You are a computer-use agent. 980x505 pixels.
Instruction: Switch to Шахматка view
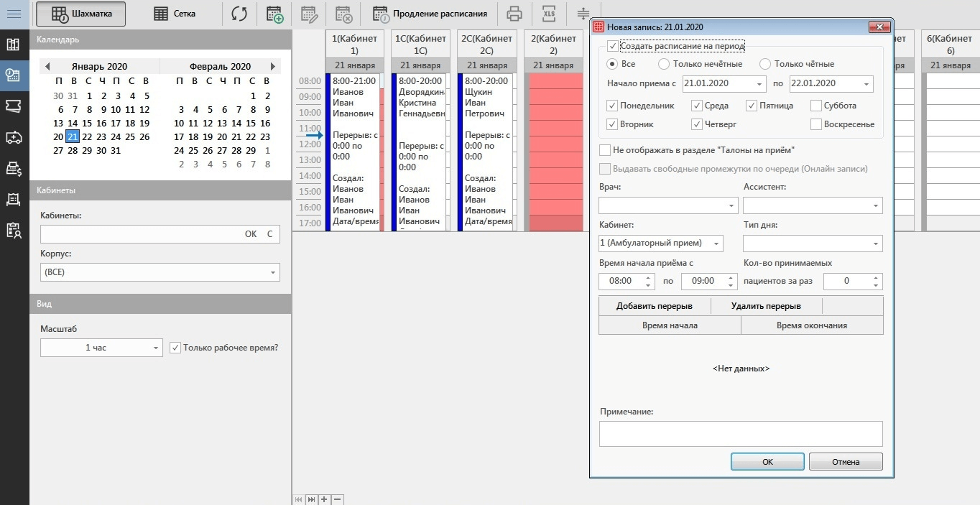[x=80, y=14]
